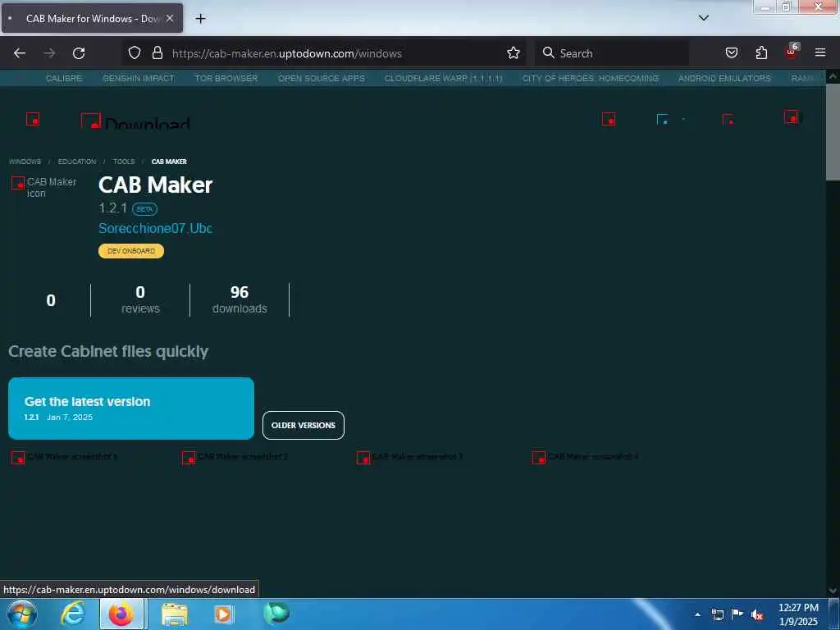The width and height of the screenshot is (840, 630).
Task: Click the DEV ONBOARD badge
Action: click(x=131, y=251)
